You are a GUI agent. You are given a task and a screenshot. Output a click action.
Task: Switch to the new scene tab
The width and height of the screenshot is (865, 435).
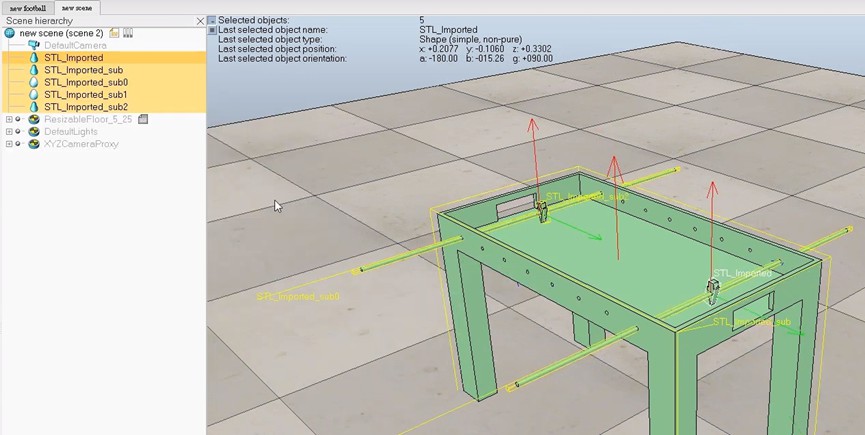(x=77, y=8)
